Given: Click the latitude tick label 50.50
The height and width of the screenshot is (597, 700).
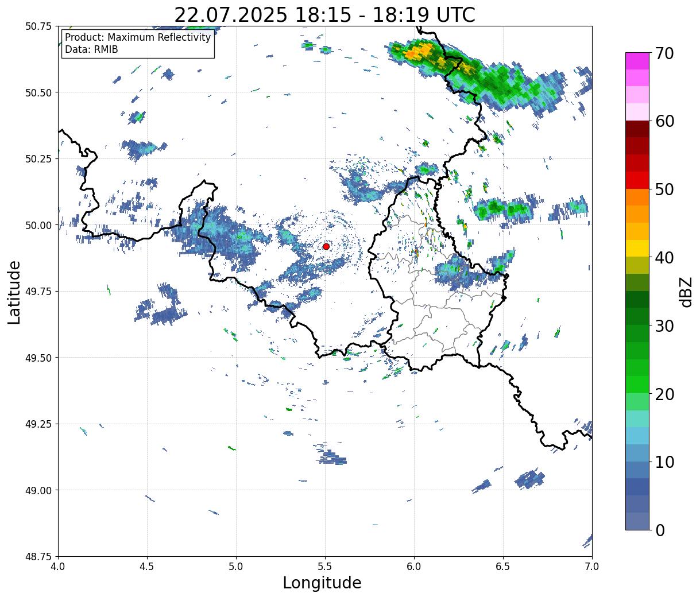Looking at the screenshot, I should click(38, 92).
